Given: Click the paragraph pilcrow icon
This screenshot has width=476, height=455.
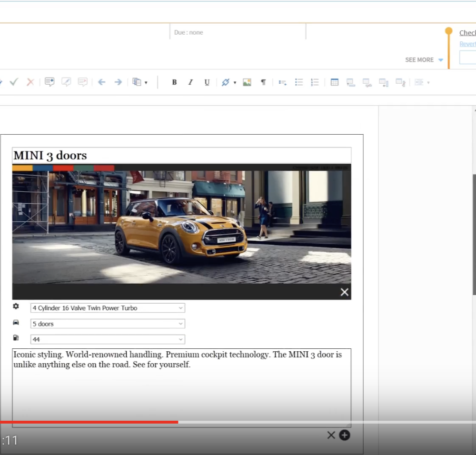Looking at the screenshot, I should (264, 82).
